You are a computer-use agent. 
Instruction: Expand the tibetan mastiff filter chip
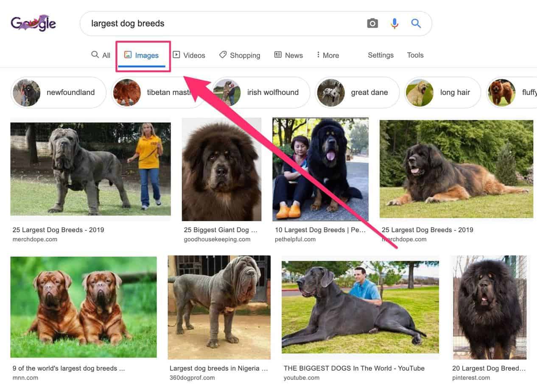159,92
